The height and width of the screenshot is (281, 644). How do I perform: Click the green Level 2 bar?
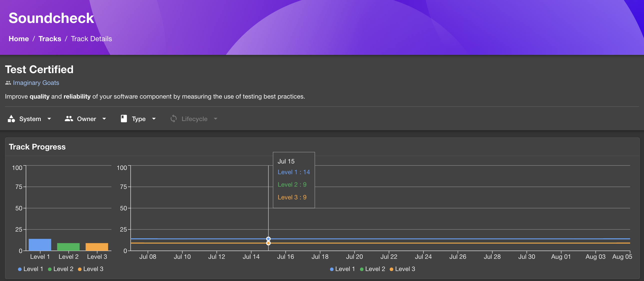point(68,247)
